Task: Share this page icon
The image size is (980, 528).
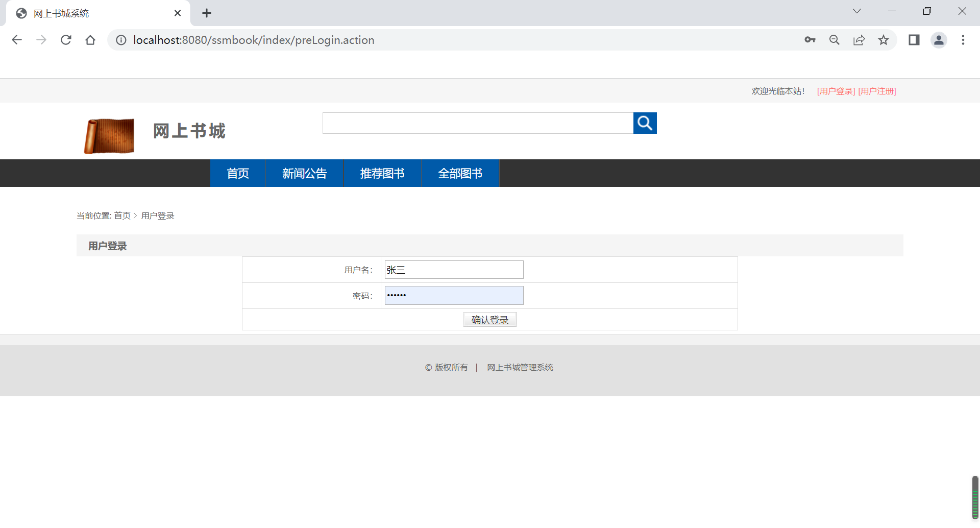Action: pyautogui.click(x=859, y=40)
